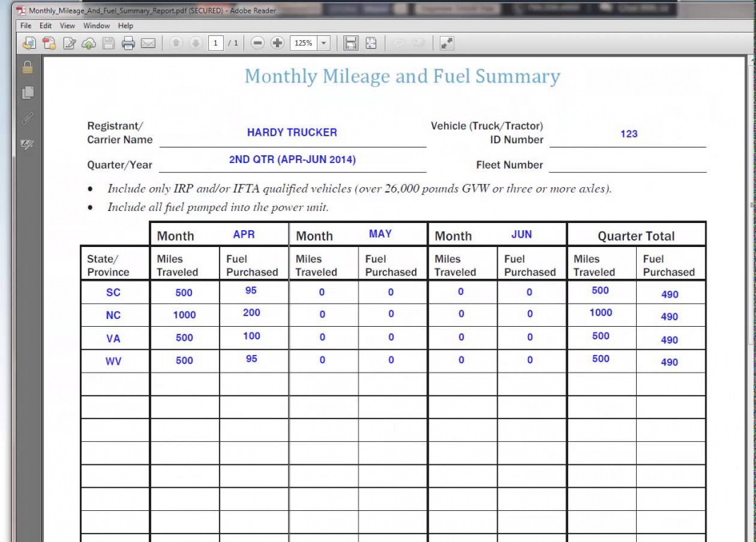Screen dimensions: 756x542
Task: Click the Zoom out minus button
Action: (x=258, y=43)
